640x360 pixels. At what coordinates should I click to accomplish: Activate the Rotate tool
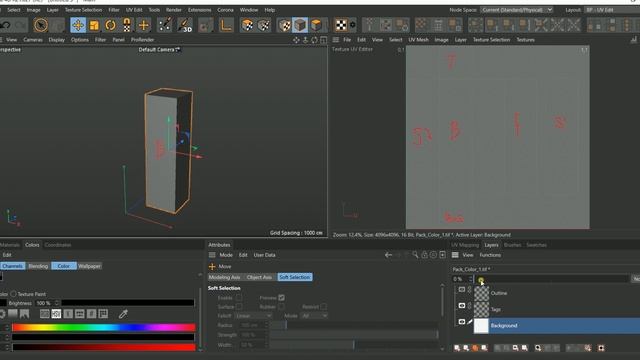point(111,25)
